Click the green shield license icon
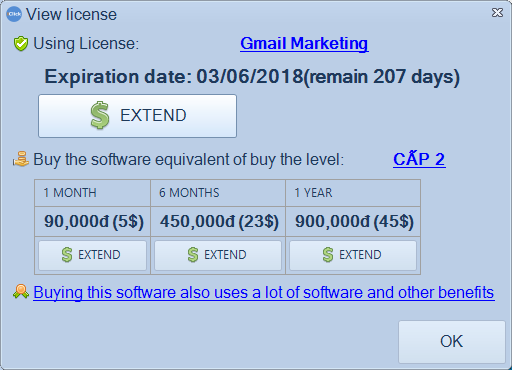 pyautogui.click(x=21, y=44)
